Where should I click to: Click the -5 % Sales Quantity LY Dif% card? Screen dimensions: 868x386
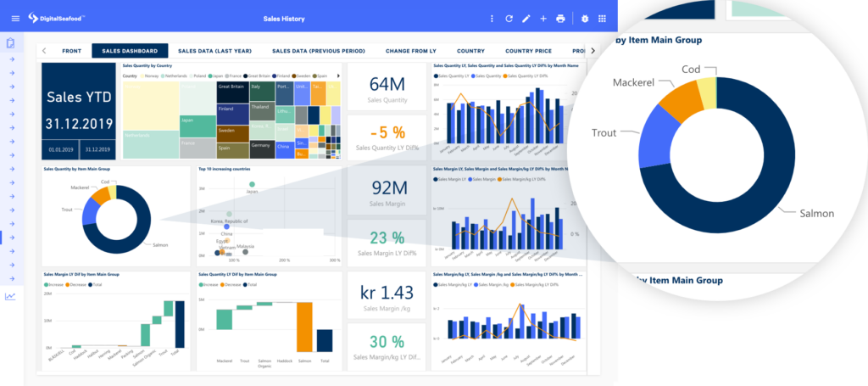387,137
